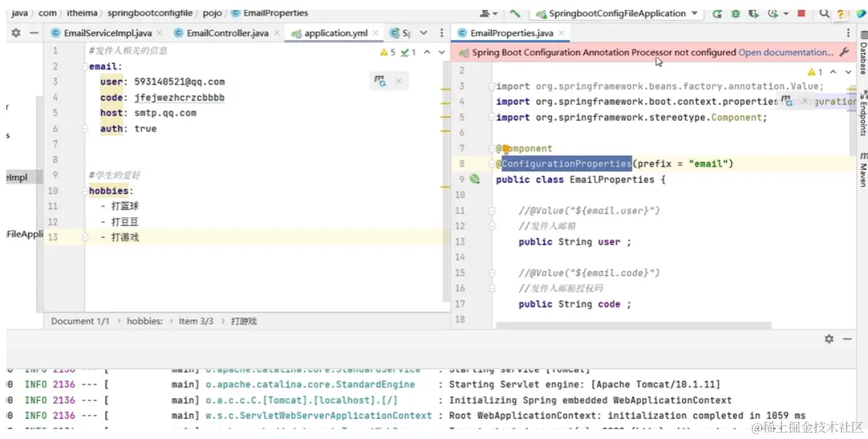
Task: Click itheima in the breadcrumb path
Action: [x=82, y=13]
